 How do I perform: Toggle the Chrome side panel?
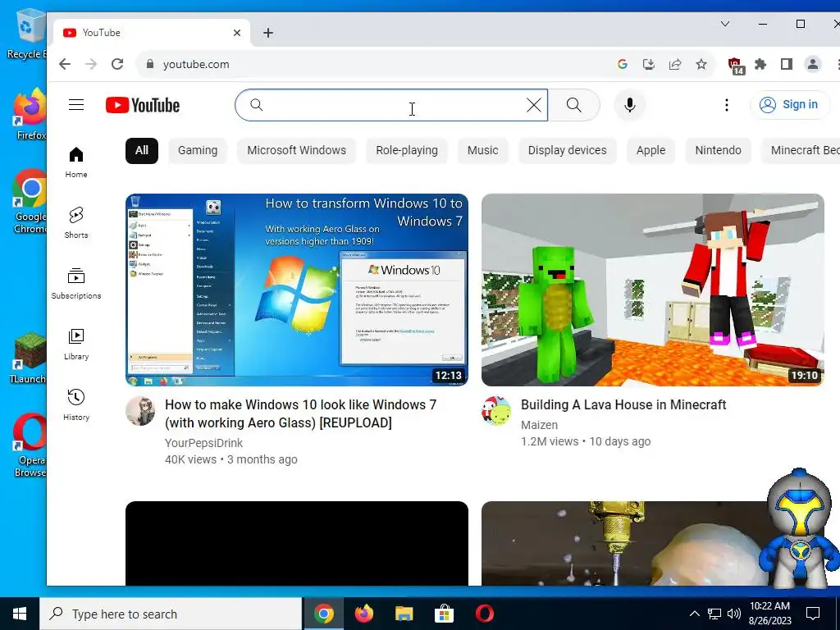[x=787, y=64]
